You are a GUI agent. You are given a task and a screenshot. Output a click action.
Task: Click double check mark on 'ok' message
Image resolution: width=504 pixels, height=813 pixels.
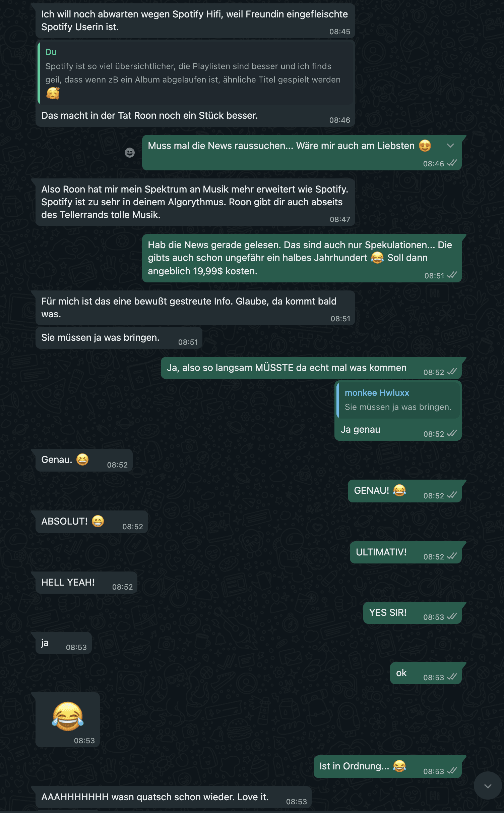click(452, 676)
